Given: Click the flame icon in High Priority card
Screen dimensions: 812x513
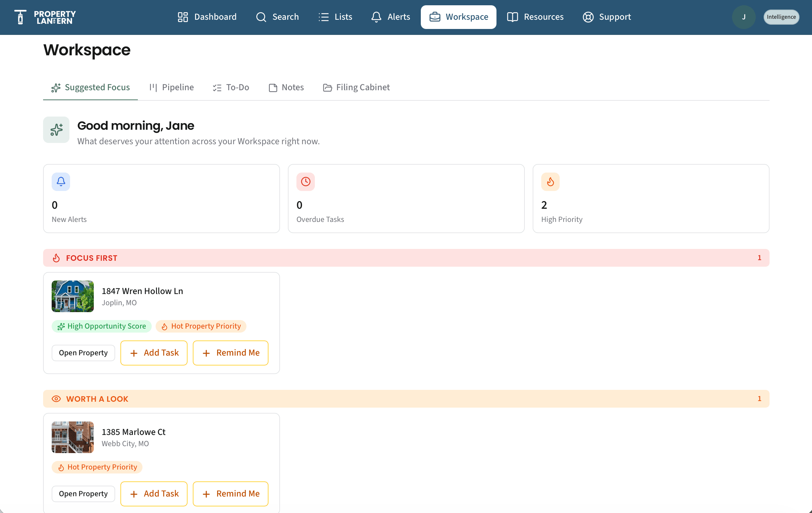Looking at the screenshot, I should 550,181.
